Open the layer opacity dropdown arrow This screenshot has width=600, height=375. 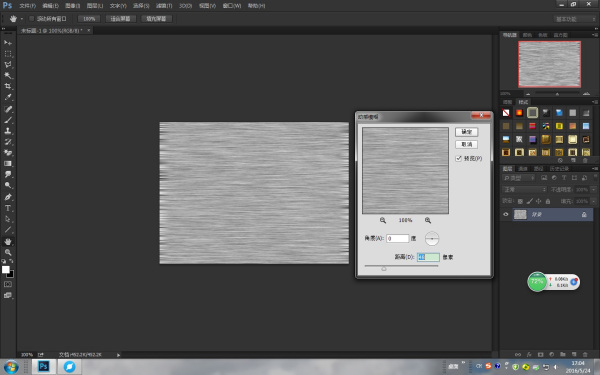pos(593,189)
